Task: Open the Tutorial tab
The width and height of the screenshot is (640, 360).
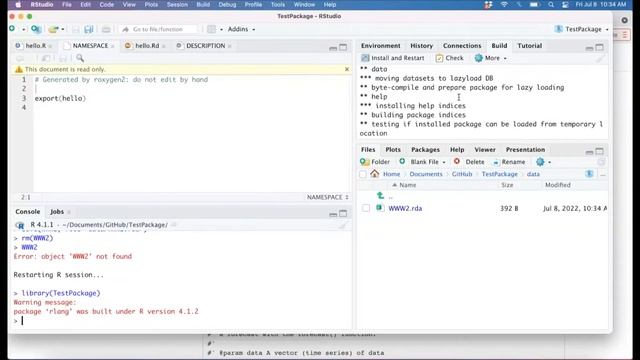Action: pos(529,46)
